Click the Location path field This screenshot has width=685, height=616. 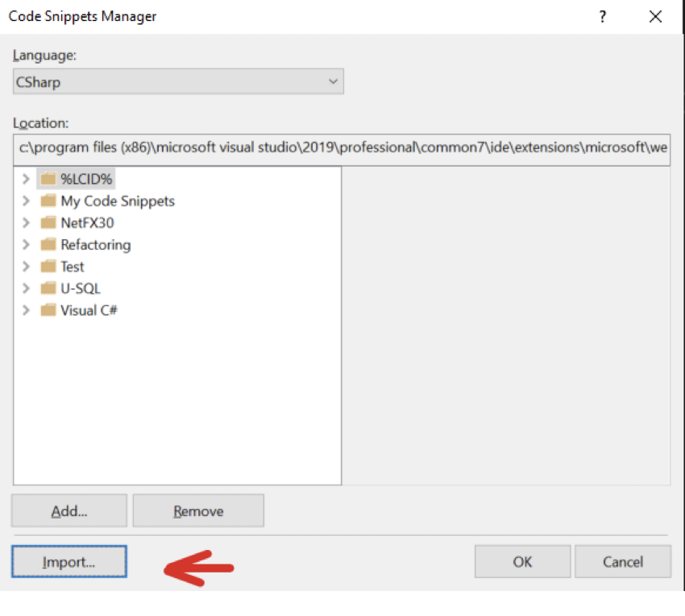point(342,148)
